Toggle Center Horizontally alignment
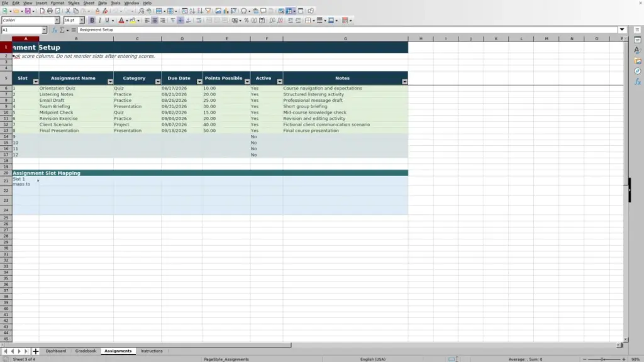The width and height of the screenshot is (644, 362). [155, 20]
